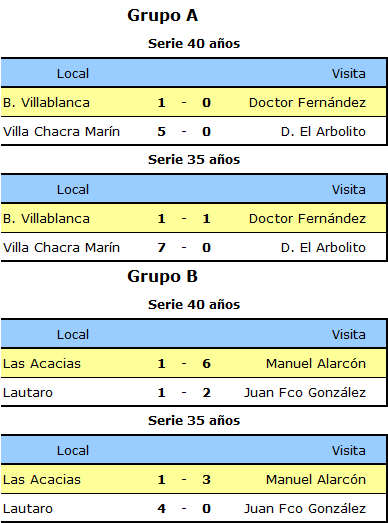Image resolution: width=388 pixels, height=523 pixels.
Task: Click the score 7 for Villa Chacra Marín
Action: pos(161,247)
